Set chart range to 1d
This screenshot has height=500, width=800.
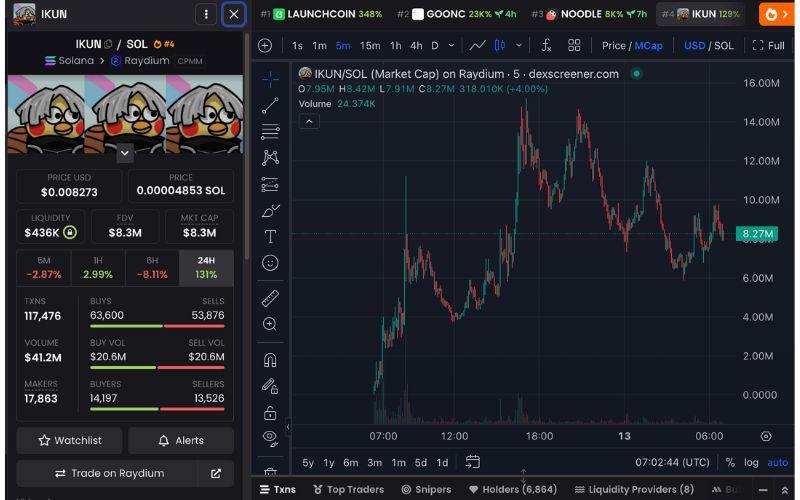(442, 463)
